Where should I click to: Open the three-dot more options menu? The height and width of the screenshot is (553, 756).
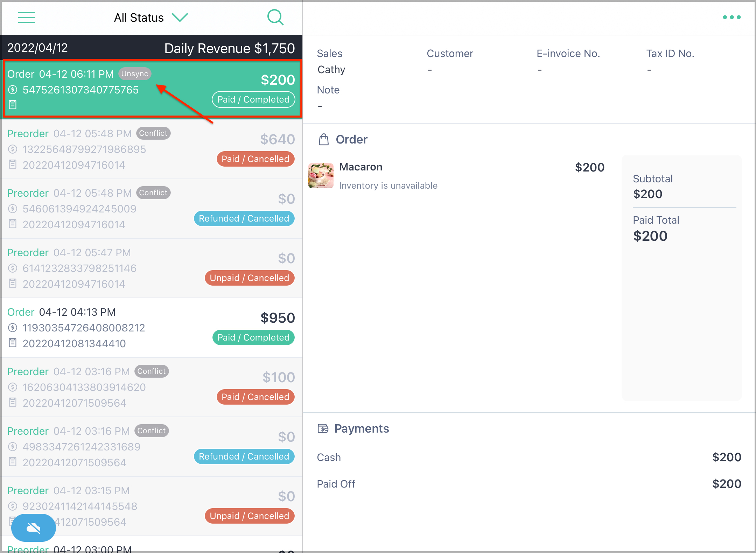[731, 17]
